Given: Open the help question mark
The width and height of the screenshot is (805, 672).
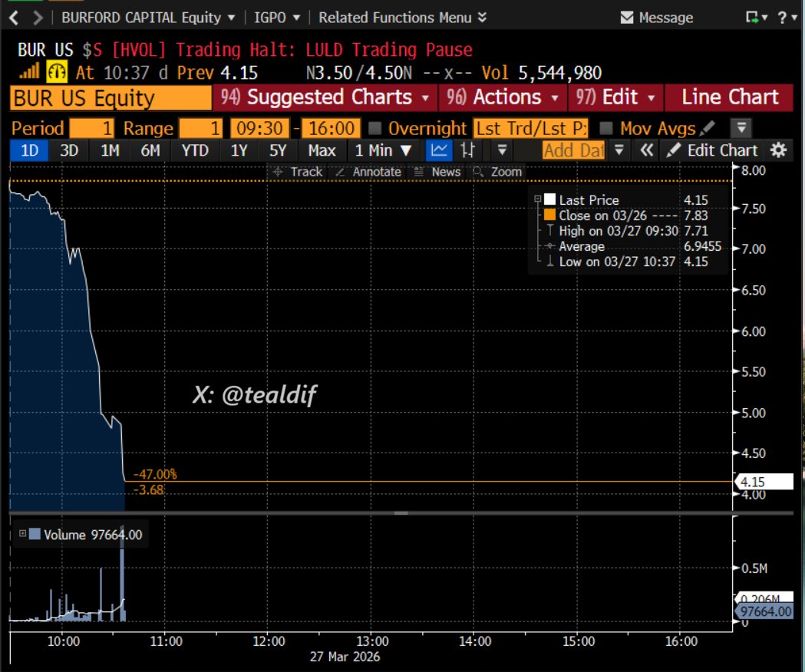Looking at the screenshot, I should (787, 18).
